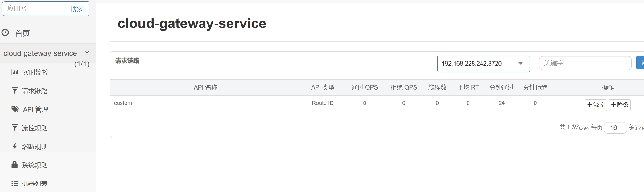
Task: Collapse the cloud-gateway-service sidebar chevron
Action: (x=87, y=52)
